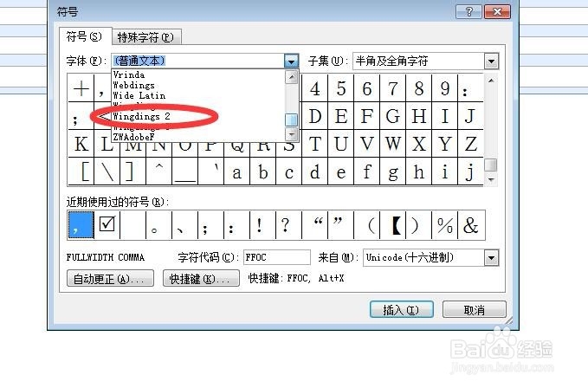
Task: Click the font list scroll-down arrow
Action: [x=291, y=134]
